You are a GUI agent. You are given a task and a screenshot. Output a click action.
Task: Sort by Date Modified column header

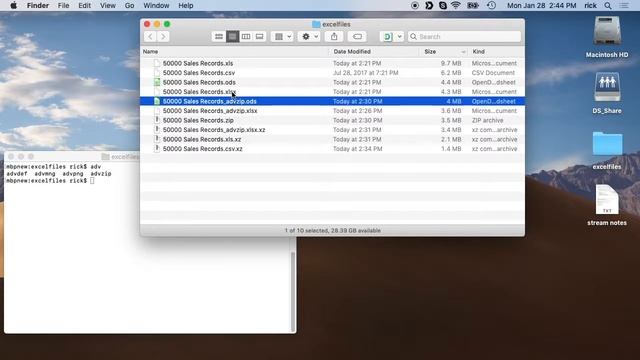coord(352,52)
